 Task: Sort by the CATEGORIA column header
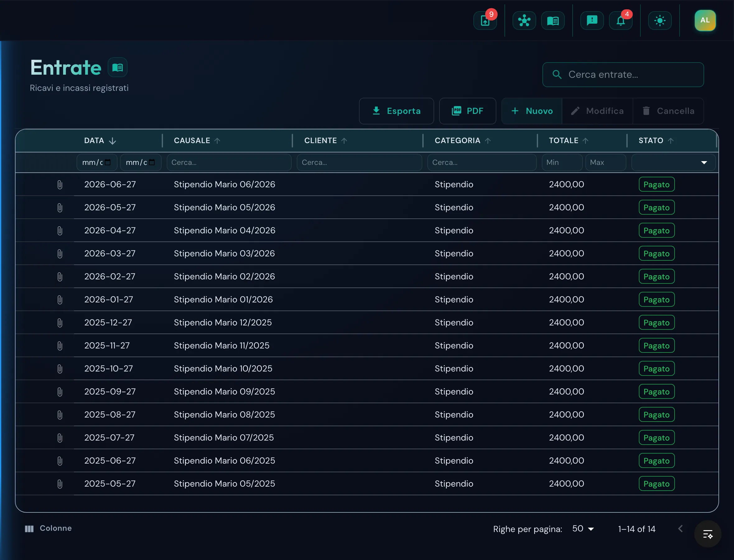click(462, 141)
